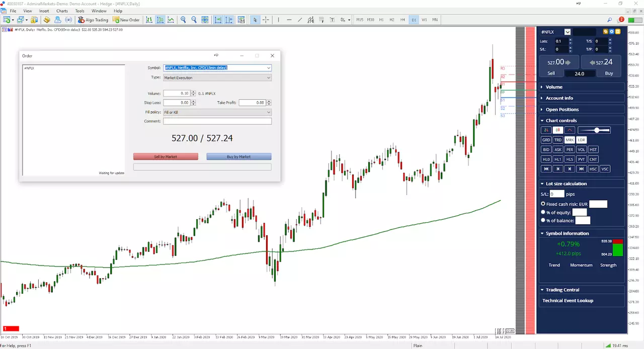Select the vertical line drawing tool
The image size is (644, 349).
tap(278, 20)
